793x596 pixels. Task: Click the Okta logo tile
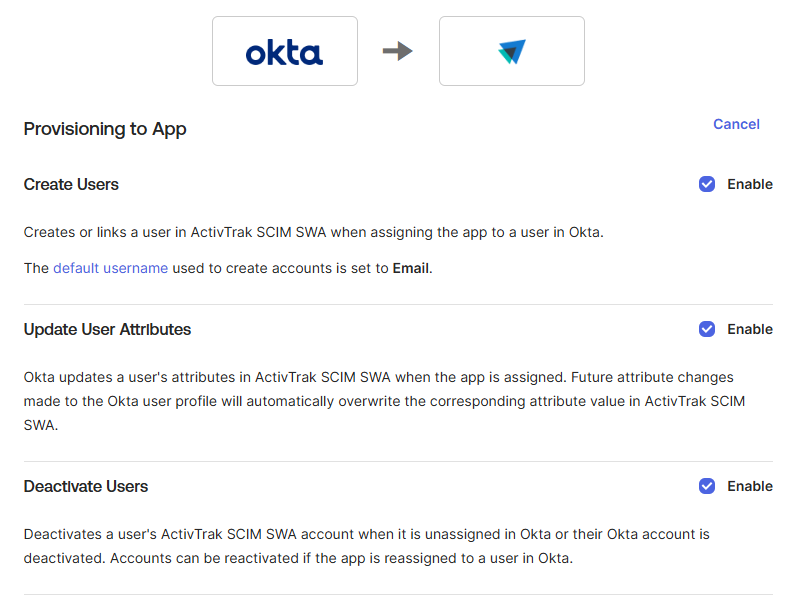[x=285, y=51]
